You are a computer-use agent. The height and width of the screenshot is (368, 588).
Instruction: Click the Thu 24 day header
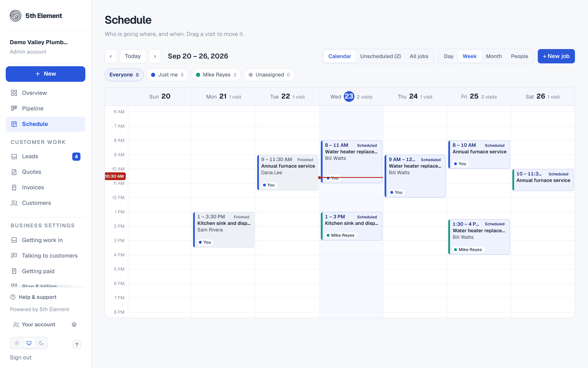415,97
